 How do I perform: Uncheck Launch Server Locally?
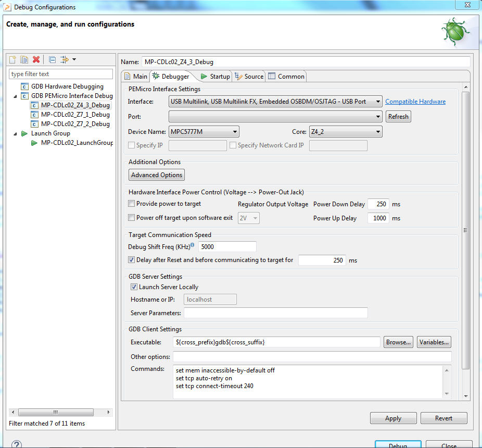(134, 287)
